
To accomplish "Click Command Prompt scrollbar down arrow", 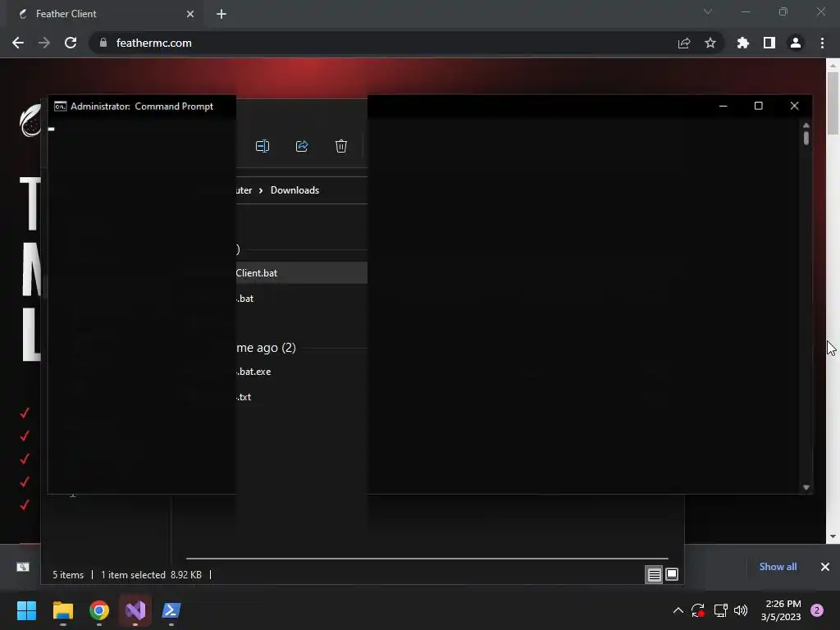I will pyautogui.click(x=806, y=487).
